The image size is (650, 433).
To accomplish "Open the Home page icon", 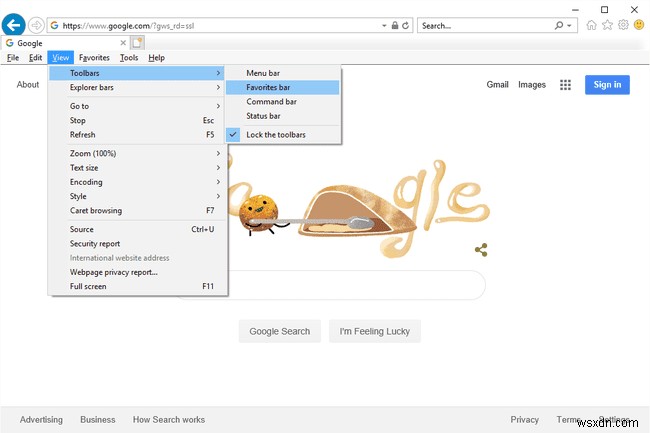I will (591, 25).
